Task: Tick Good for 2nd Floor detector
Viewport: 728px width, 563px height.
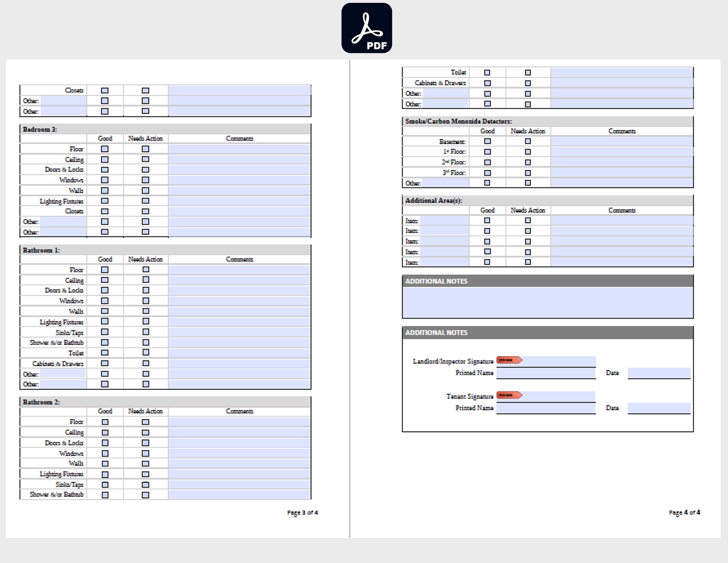Action: tap(487, 162)
